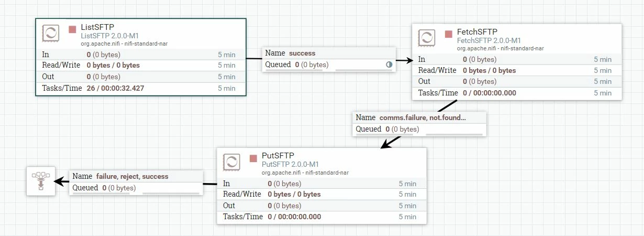Click the FetchSFTP In row
The width and height of the screenshot is (644, 236).
[517, 59]
